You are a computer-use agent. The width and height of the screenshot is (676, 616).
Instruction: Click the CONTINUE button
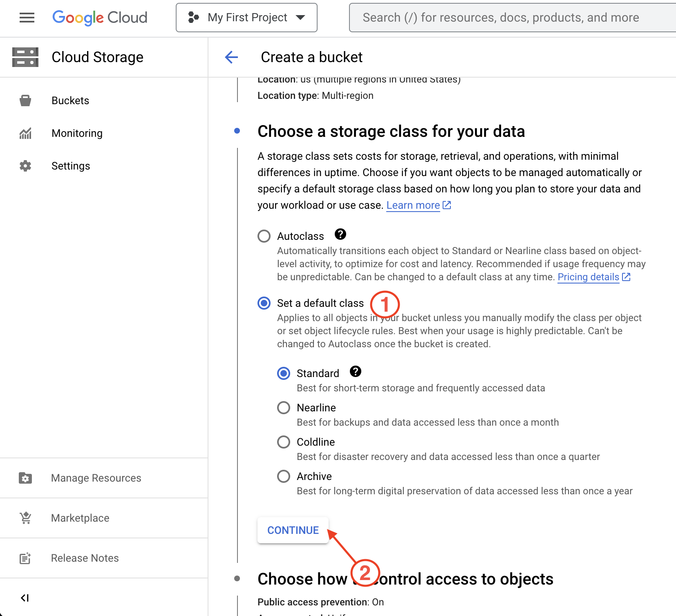pyautogui.click(x=293, y=530)
